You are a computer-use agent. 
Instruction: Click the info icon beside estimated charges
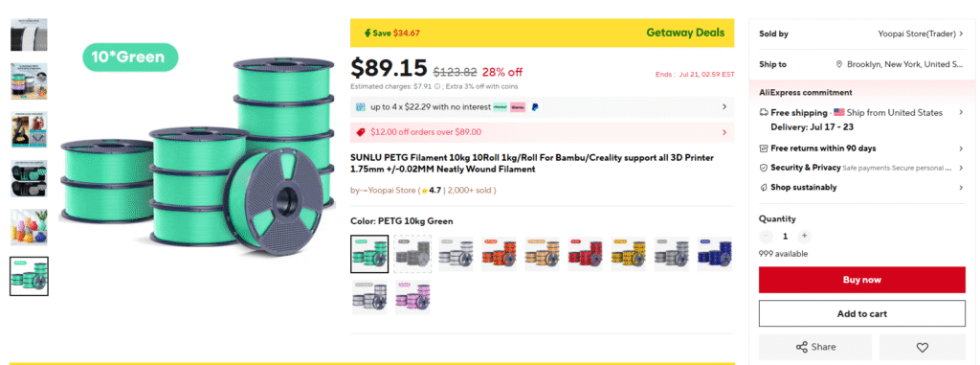click(x=436, y=86)
